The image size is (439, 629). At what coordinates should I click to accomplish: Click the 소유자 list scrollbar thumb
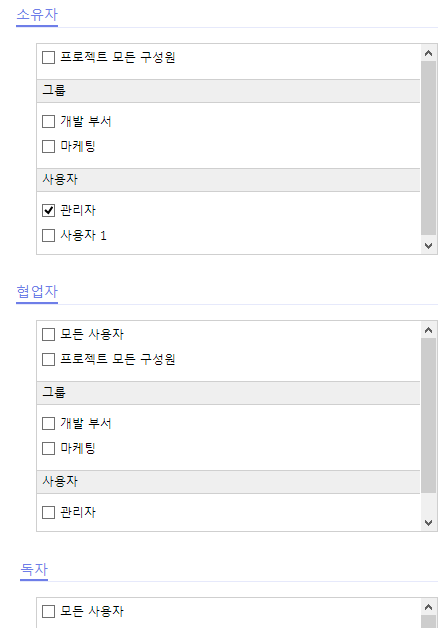429,148
